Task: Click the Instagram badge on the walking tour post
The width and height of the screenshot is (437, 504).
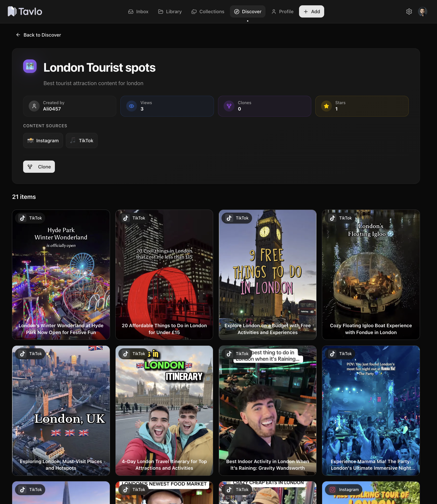Action: [x=343, y=490]
